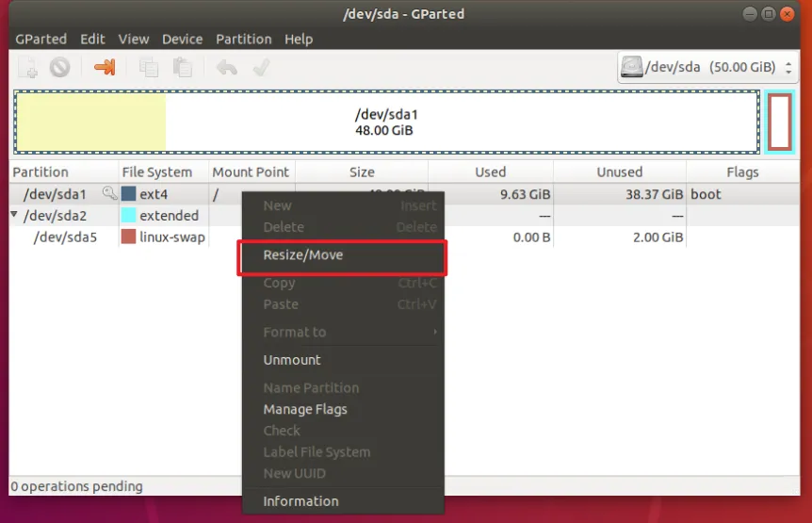Image resolution: width=812 pixels, height=523 pixels.
Task: Open the Partition menu
Action: 243,40
